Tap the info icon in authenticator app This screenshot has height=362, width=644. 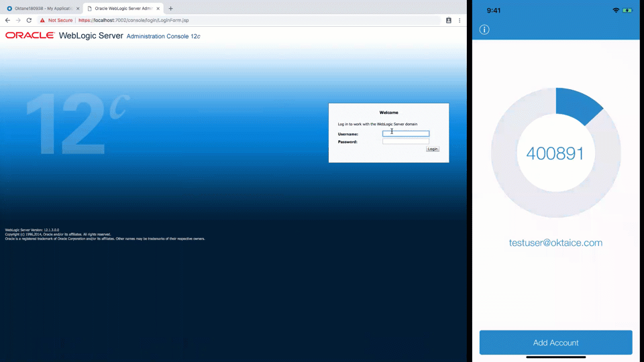[484, 29]
